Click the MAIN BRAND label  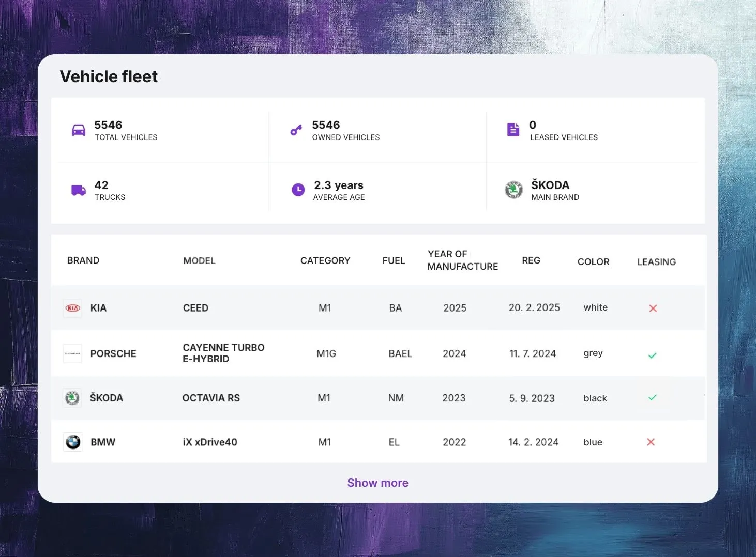(555, 197)
